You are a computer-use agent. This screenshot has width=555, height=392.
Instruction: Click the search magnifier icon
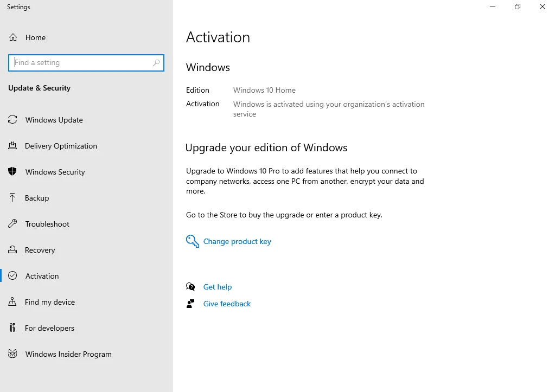click(156, 62)
